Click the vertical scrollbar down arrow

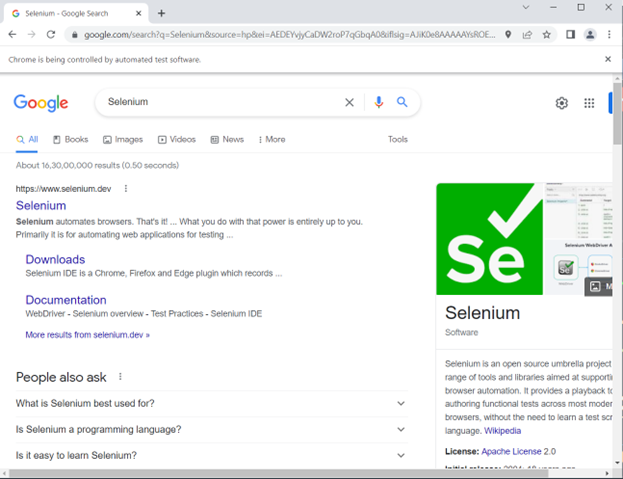coord(617,463)
